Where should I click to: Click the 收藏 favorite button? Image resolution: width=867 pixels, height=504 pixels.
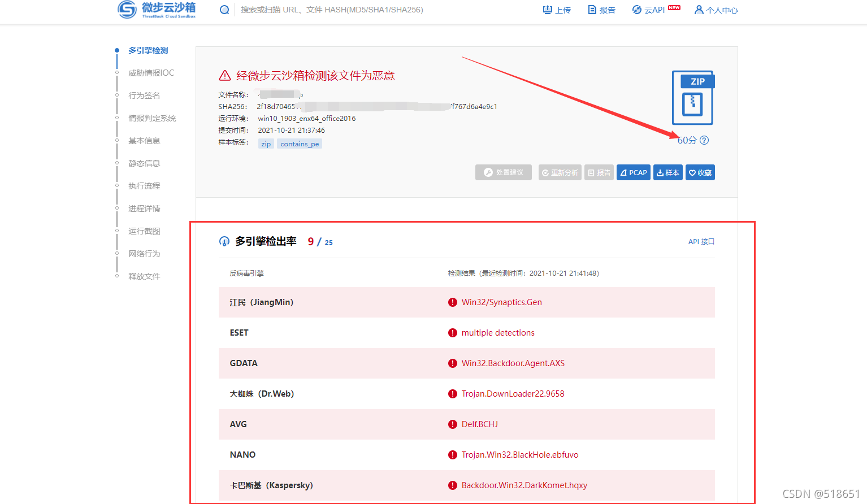700,172
